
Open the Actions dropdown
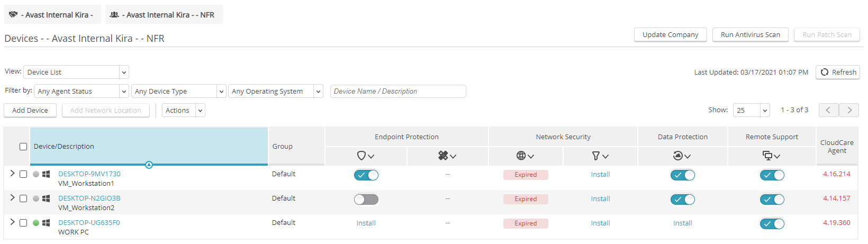[x=184, y=110]
